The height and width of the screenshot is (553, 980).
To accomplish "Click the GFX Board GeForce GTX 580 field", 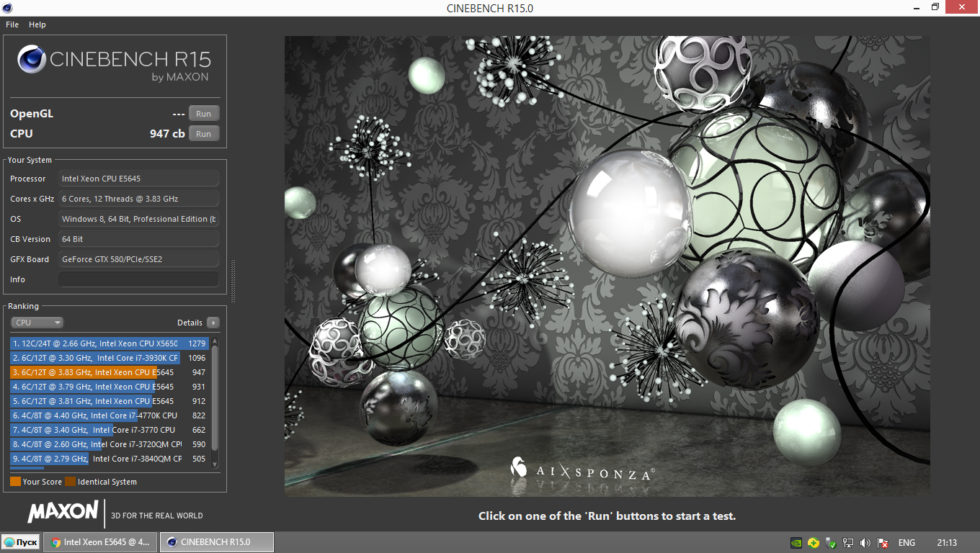I will tap(138, 259).
